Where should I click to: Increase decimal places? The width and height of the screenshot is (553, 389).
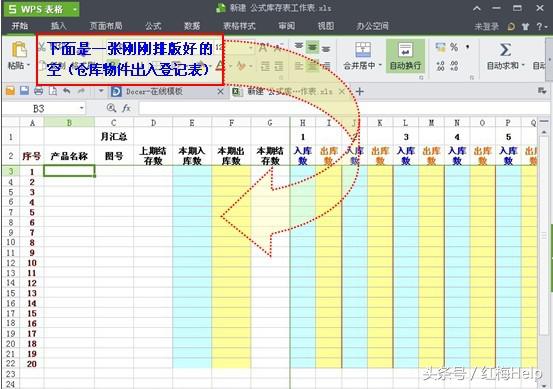[x=440, y=66]
